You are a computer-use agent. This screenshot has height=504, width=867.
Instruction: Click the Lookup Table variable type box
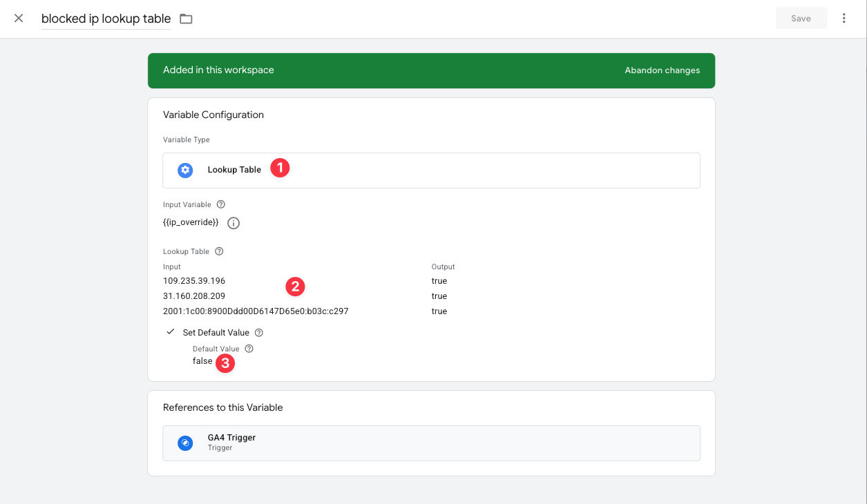point(431,171)
